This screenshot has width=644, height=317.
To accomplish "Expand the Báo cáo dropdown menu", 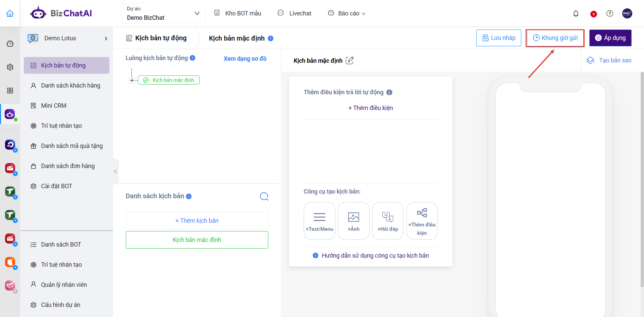I will (347, 13).
